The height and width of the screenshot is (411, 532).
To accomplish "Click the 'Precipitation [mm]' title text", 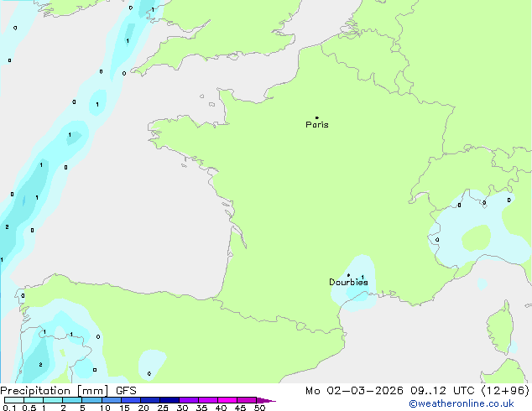I will (55, 391).
